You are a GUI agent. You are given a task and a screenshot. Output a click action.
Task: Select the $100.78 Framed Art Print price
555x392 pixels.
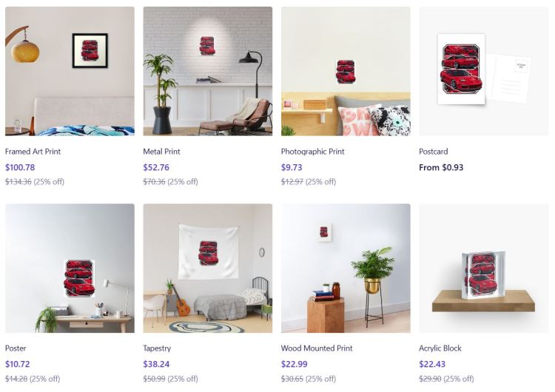pyautogui.click(x=20, y=167)
